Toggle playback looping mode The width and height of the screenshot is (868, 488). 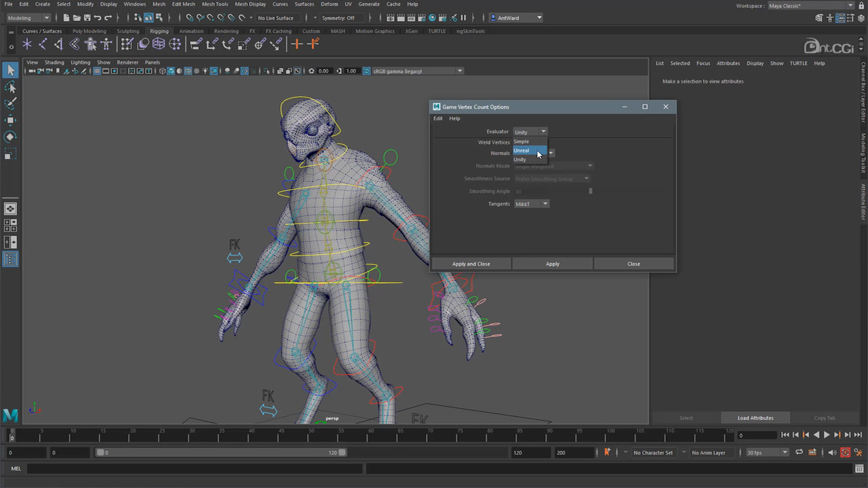pyautogui.click(x=799, y=453)
